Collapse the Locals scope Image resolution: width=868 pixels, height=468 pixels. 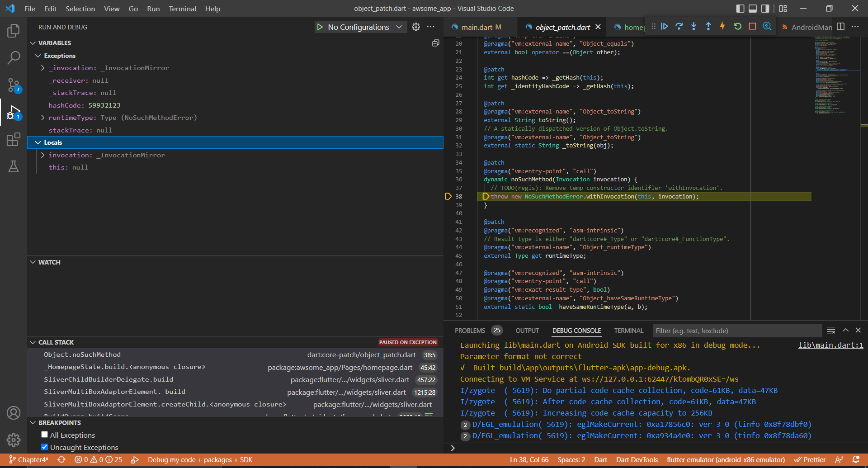coord(38,142)
